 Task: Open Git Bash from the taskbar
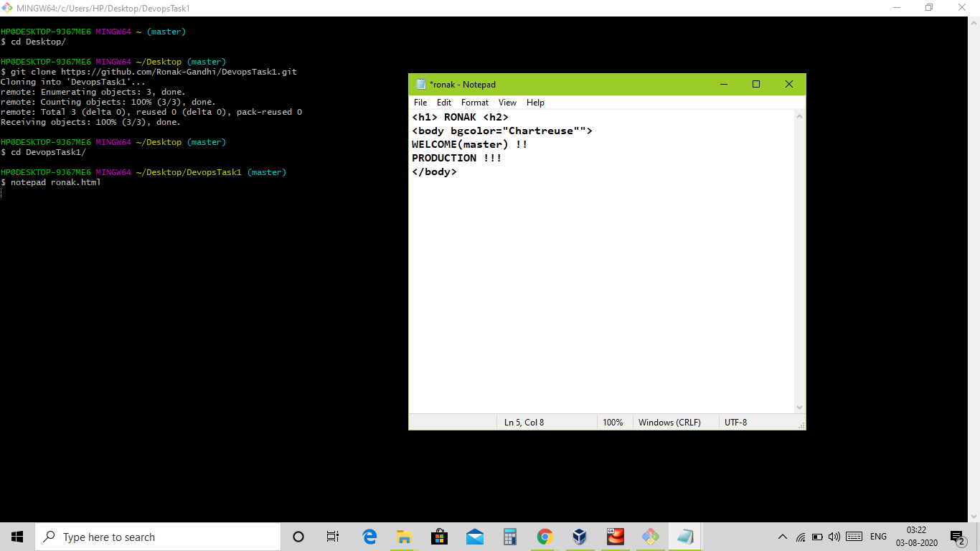(650, 536)
